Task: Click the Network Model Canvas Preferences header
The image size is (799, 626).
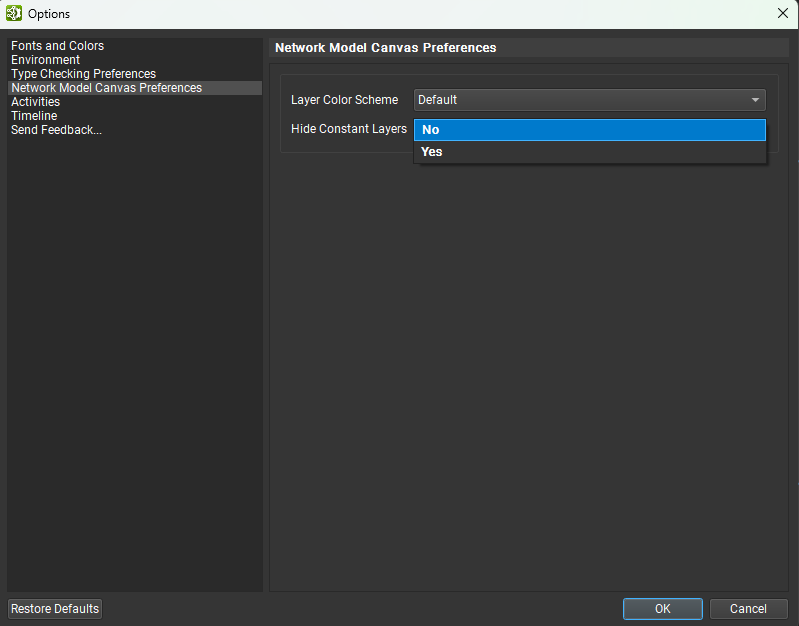Action: pos(385,47)
